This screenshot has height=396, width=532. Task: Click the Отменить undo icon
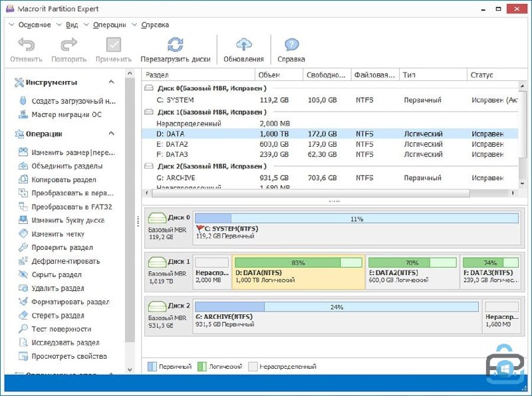(27, 45)
